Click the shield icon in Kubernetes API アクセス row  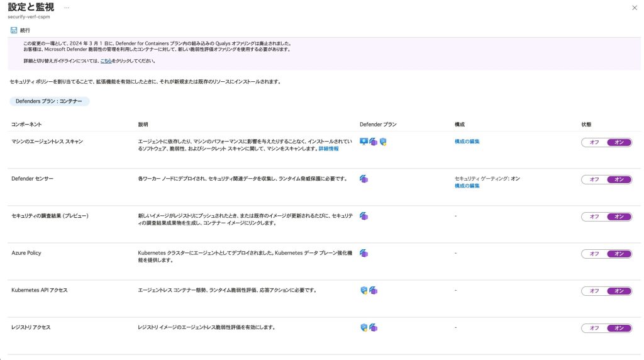pos(364,291)
